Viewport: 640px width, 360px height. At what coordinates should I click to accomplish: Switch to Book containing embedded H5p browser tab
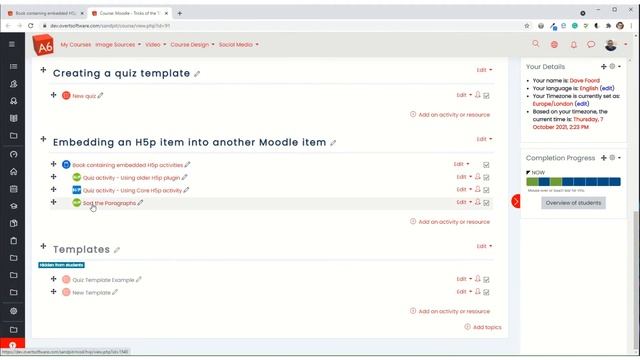(x=46, y=13)
